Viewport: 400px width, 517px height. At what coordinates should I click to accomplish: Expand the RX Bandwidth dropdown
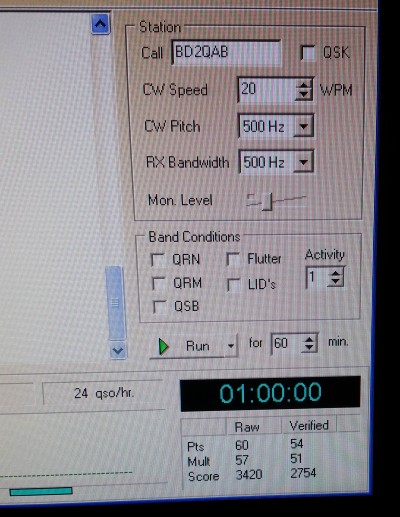point(303,162)
